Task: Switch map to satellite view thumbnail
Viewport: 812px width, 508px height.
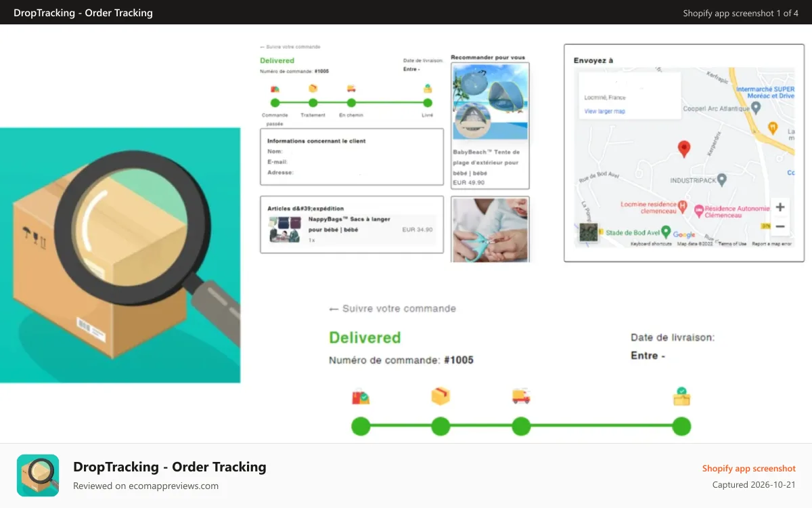Action: 589,233
